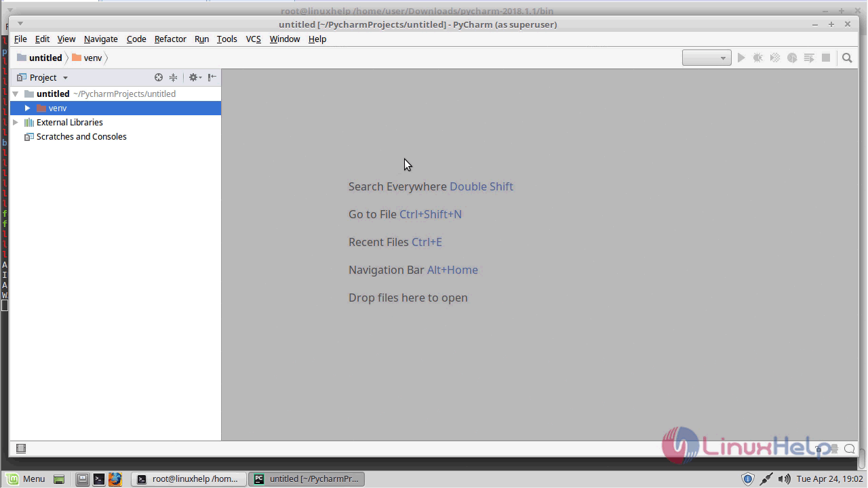Click Collapse All icon in Project panel

pos(174,77)
